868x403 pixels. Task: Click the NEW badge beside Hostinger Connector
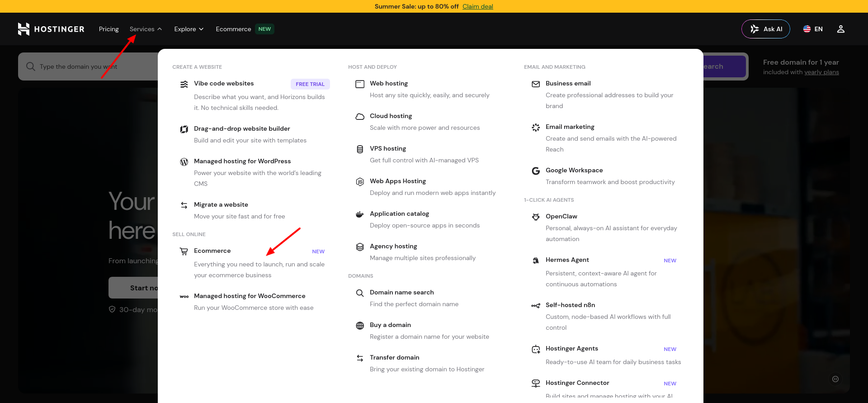point(670,384)
